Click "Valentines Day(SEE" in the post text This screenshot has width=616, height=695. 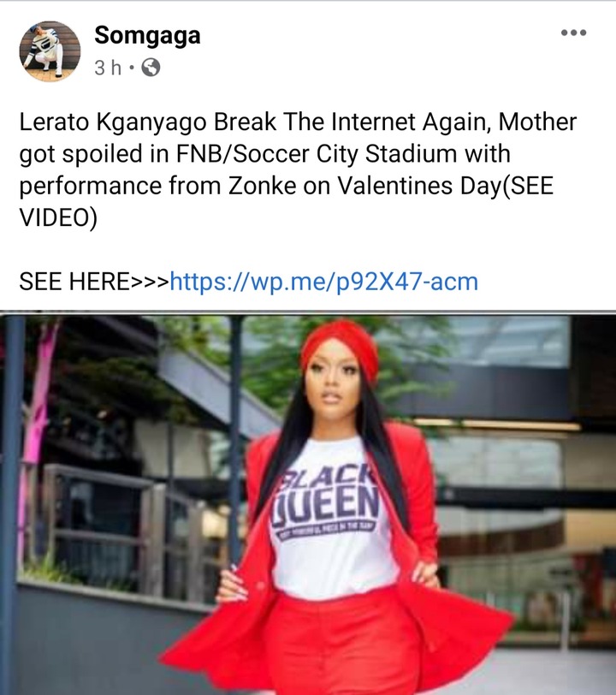(x=446, y=186)
